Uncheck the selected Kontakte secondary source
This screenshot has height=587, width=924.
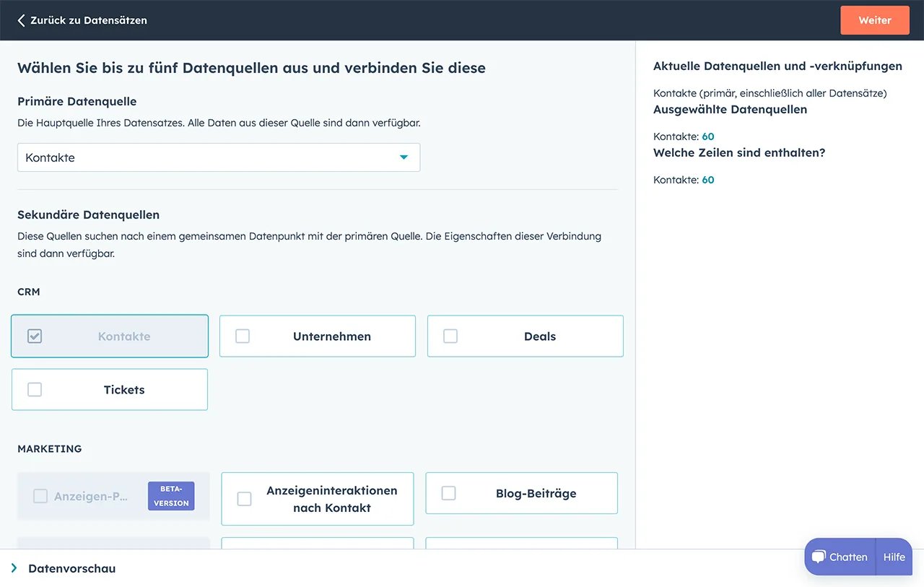pos(34,336)
